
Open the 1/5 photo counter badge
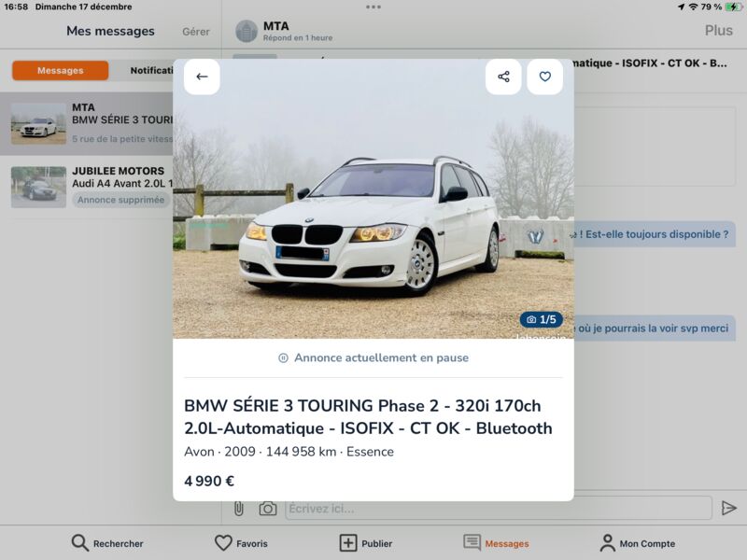(542, 319)
